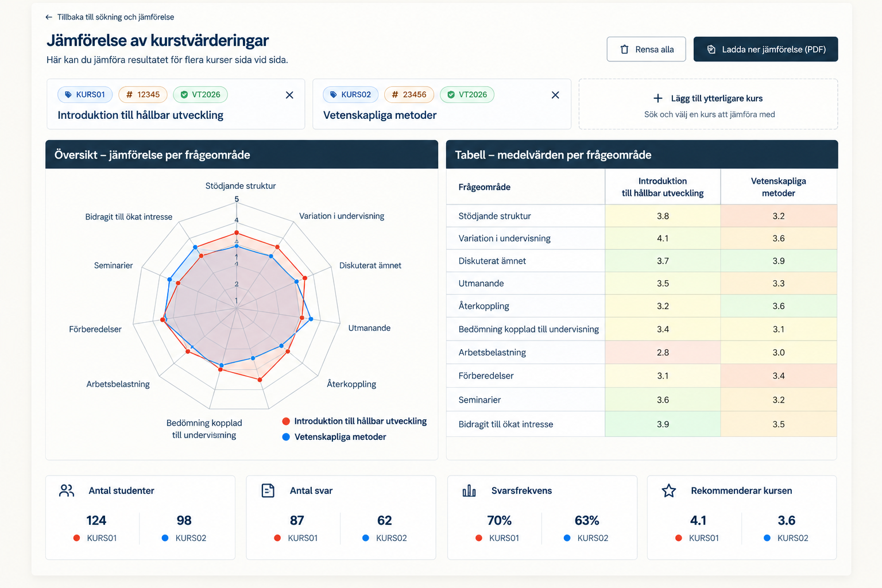This screenshot has height=588, width=882.
Task: Click 63% response rate for KURS02
Action: (x=587, y=521)
